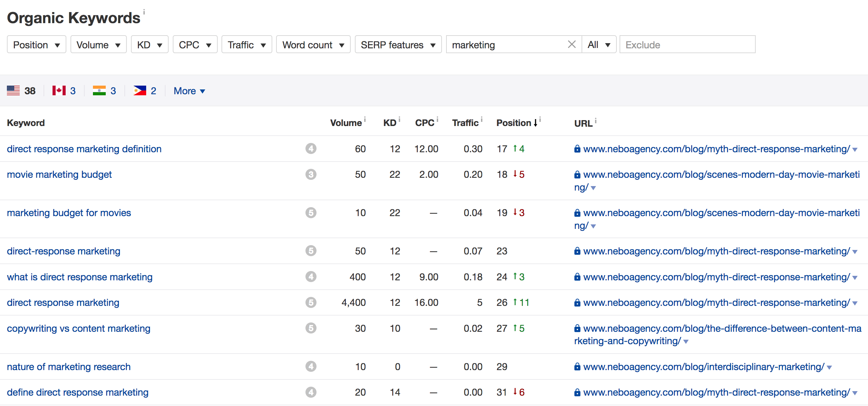Open the Position filter dropdown
This screenshot has width=868, height=406.
36,45
